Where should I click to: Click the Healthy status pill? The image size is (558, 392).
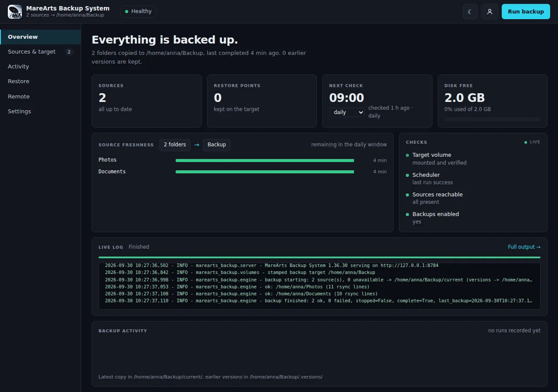(x=138, y=11)
